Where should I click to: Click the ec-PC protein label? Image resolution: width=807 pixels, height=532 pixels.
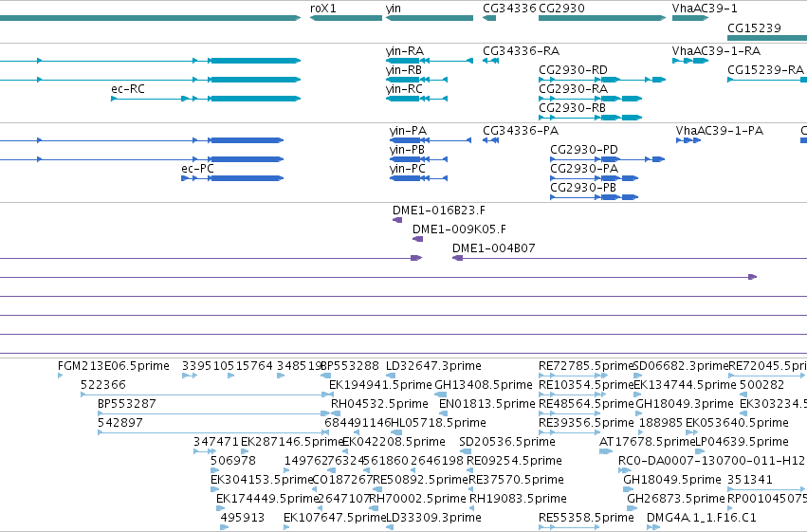tap(197, 169)
